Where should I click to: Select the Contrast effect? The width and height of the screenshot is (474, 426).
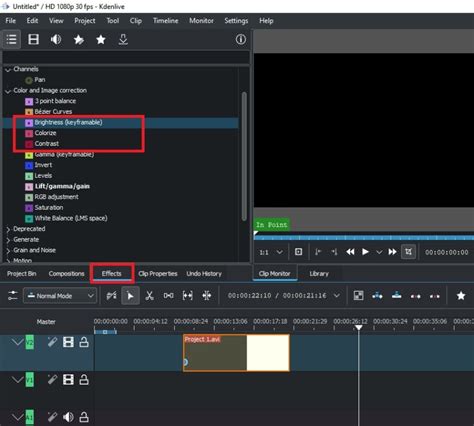(x=47, y=144)
